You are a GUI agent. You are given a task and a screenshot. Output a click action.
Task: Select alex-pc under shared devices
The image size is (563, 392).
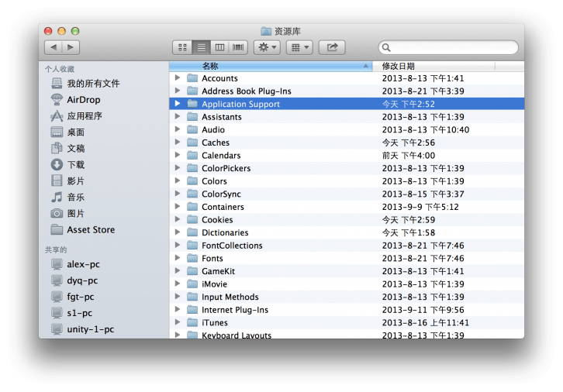point(83,264)
